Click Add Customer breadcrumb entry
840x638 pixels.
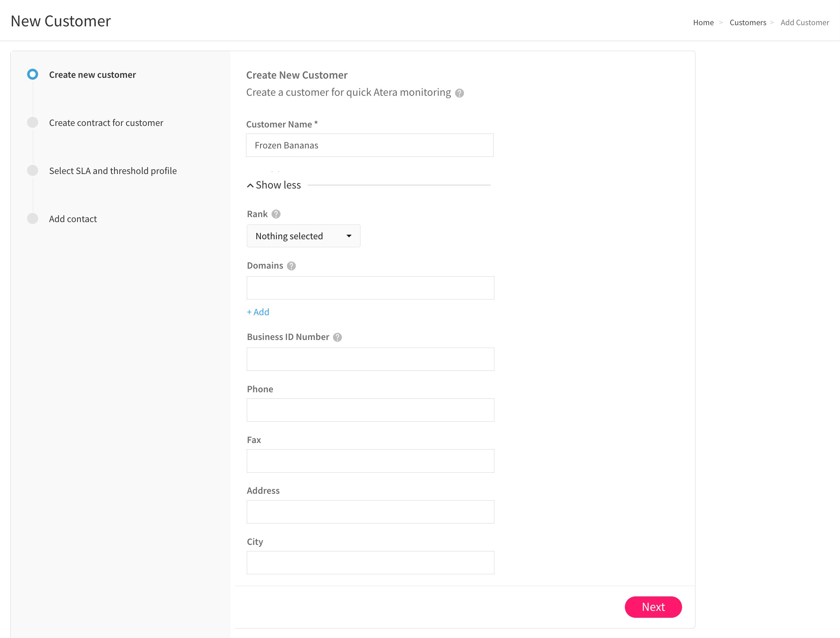pyautogui.click(x=805, y=23)
